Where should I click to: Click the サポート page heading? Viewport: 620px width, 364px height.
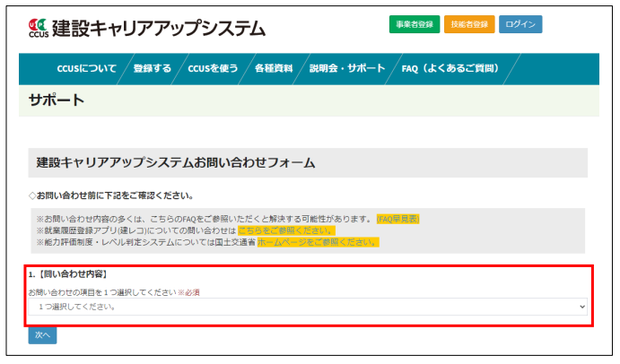(x=57, y=100)
